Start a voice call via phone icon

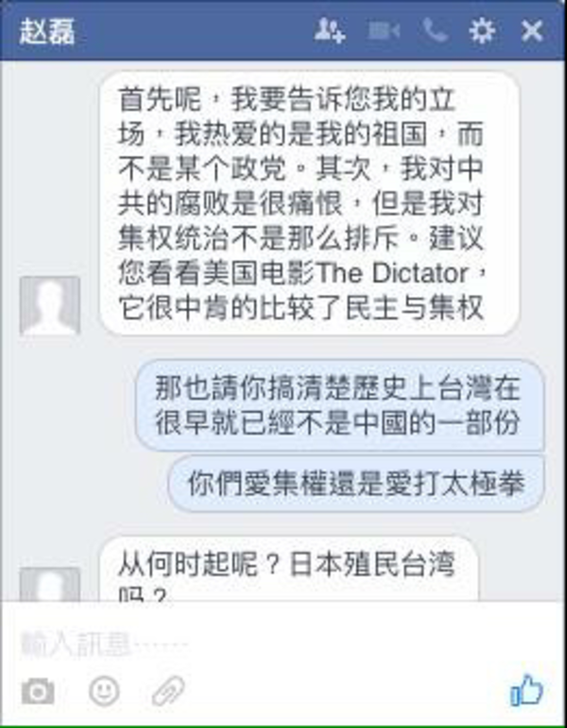[435, 30]
